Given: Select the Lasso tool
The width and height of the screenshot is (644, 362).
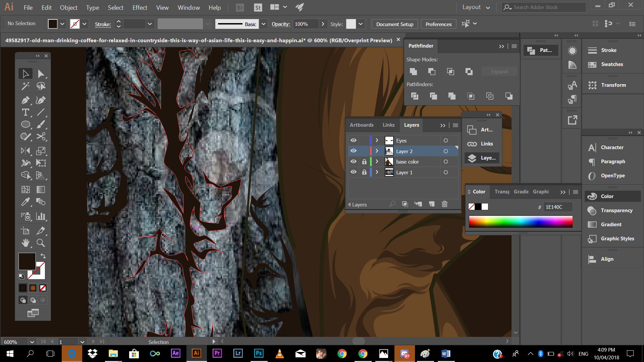Looking at the screenshot, I should [41, 86].
